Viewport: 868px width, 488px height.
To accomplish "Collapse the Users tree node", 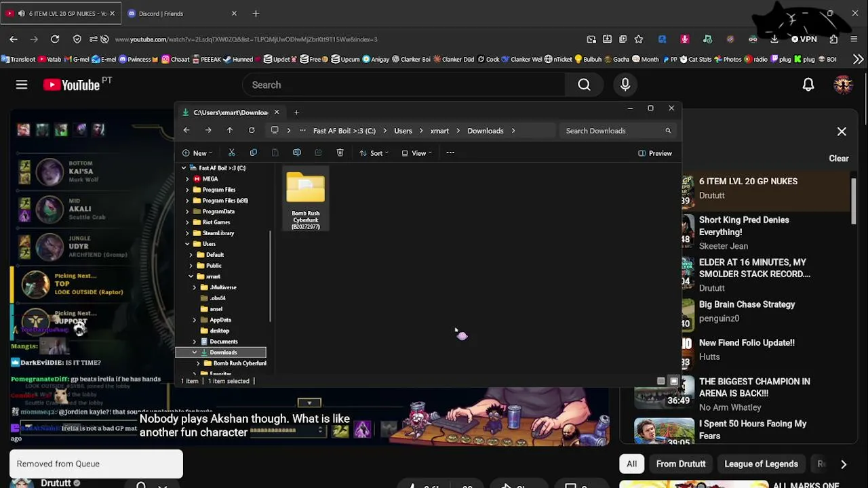I will coord(187,244).
